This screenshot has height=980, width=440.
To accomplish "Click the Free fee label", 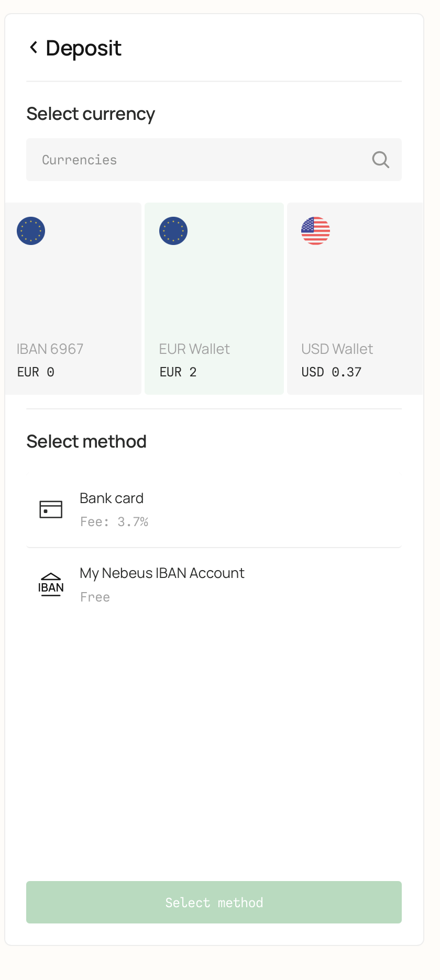I will point(95,597).
